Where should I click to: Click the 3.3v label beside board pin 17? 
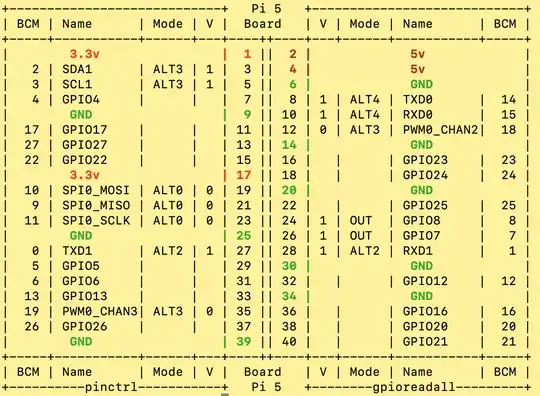point(85,175)
